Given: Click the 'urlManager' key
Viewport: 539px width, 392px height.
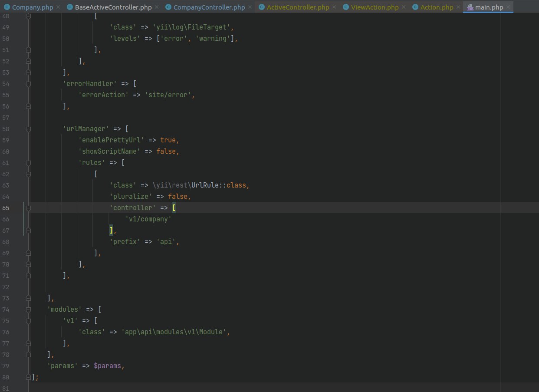Looking at the screenshot, I should [x=86, y=129].
